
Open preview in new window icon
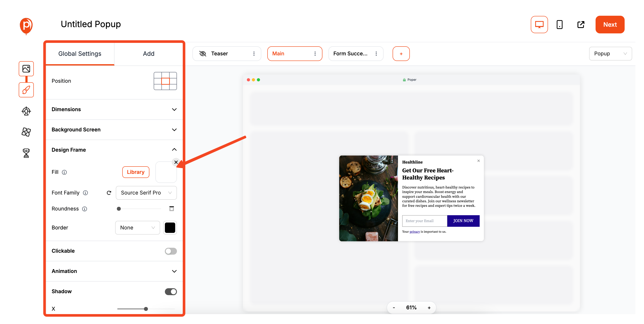coord(581,25)
